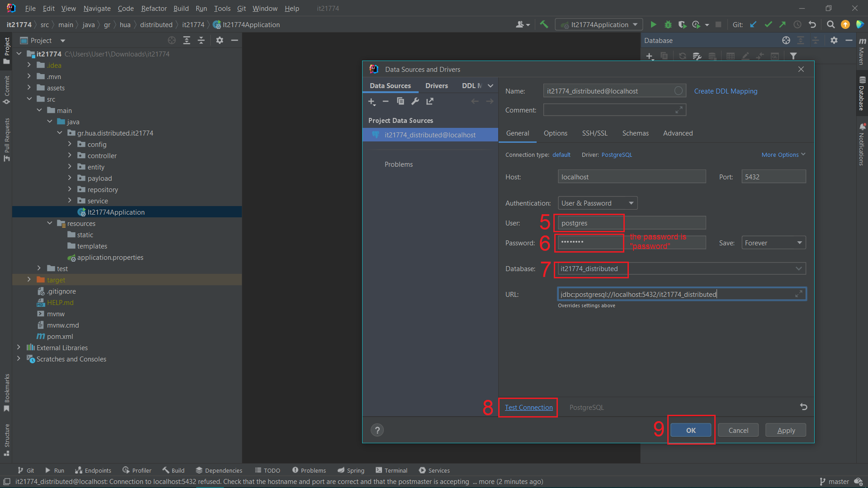Image resolution: width=868 pixels, height=488 pixels.
Task: Remove selected data source with minus icon
Action: pyautogui.click(x=386, y=102)
